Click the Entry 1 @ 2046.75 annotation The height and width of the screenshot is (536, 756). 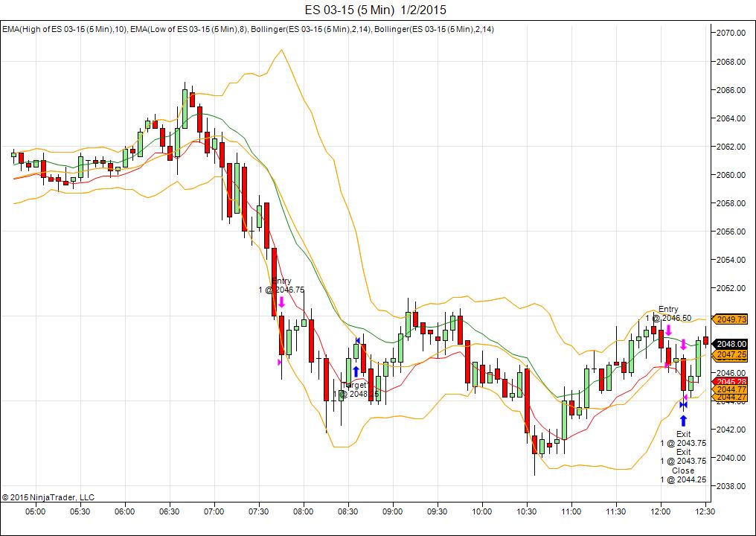[x=281, y=285]
